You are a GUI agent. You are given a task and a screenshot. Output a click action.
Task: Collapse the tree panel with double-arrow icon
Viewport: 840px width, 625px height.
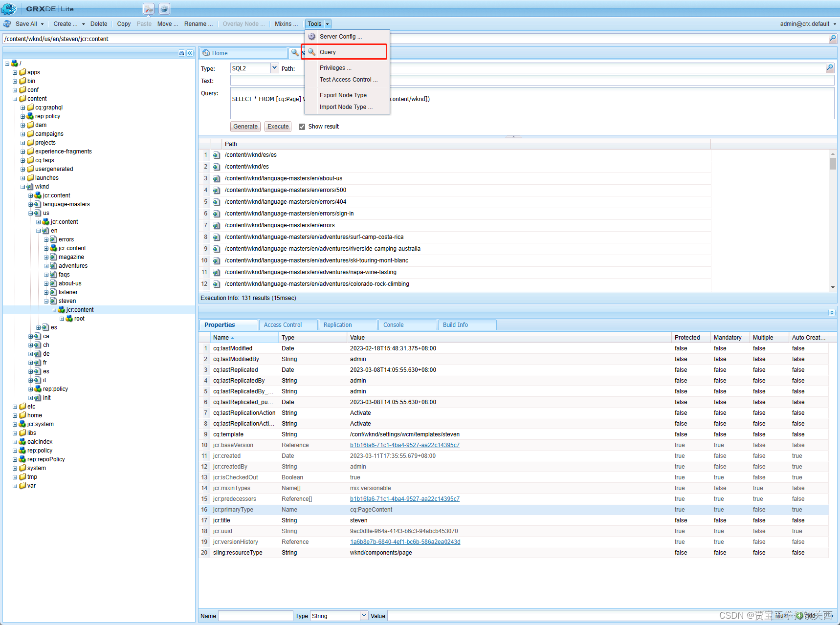click(190, 53)
